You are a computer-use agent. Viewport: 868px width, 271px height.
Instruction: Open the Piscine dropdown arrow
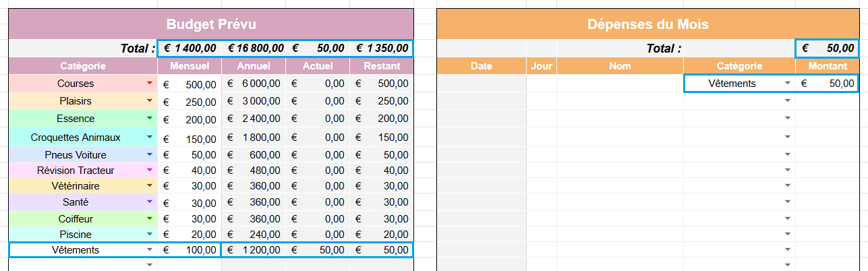150,235
